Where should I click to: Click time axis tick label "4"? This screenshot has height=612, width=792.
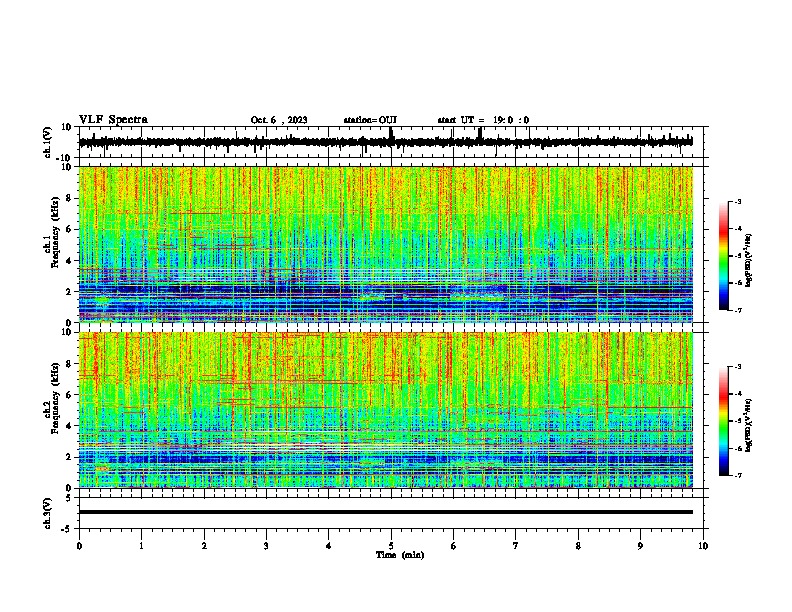pyautogui.click(x=329, y=546)
